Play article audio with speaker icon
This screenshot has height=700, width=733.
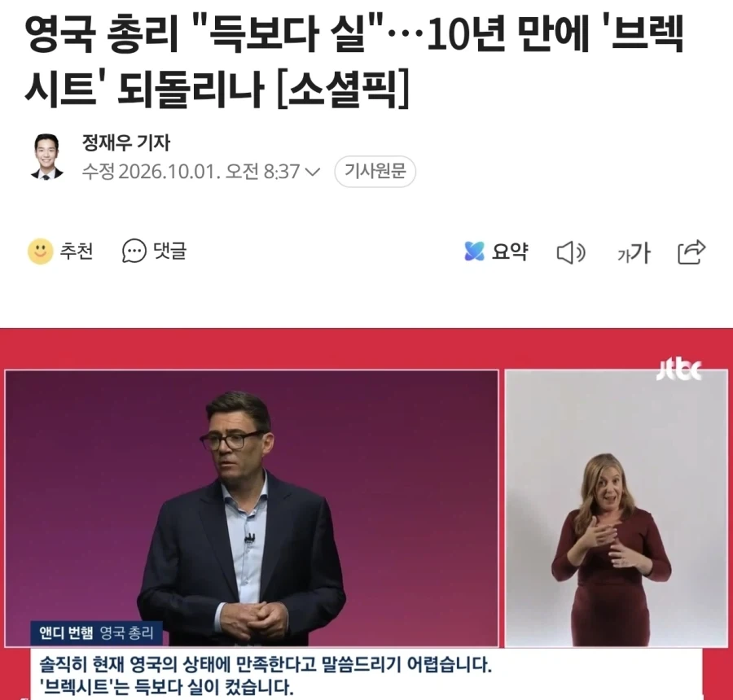(x=571, y=253)
